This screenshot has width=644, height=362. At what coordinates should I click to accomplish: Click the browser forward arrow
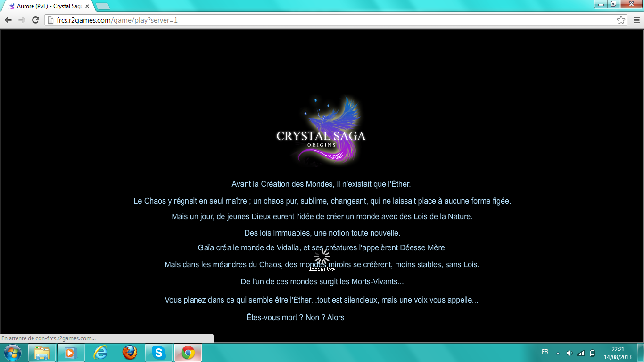22,20
